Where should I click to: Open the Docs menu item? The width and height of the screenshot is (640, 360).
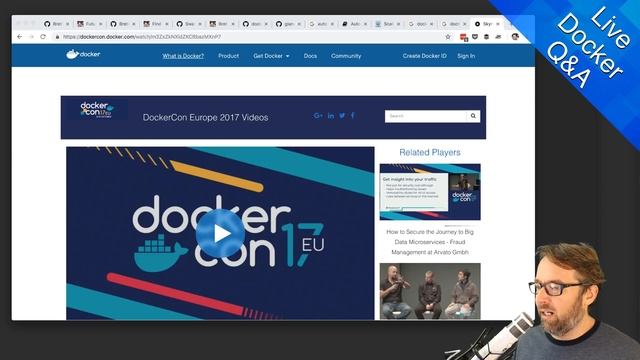(310, 56)
